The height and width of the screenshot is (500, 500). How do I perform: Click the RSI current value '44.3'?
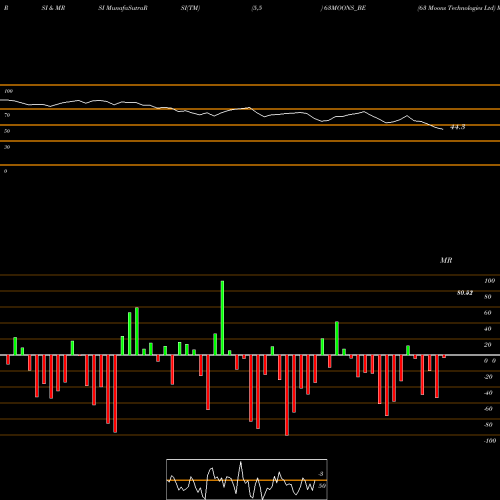click(458, 127)
